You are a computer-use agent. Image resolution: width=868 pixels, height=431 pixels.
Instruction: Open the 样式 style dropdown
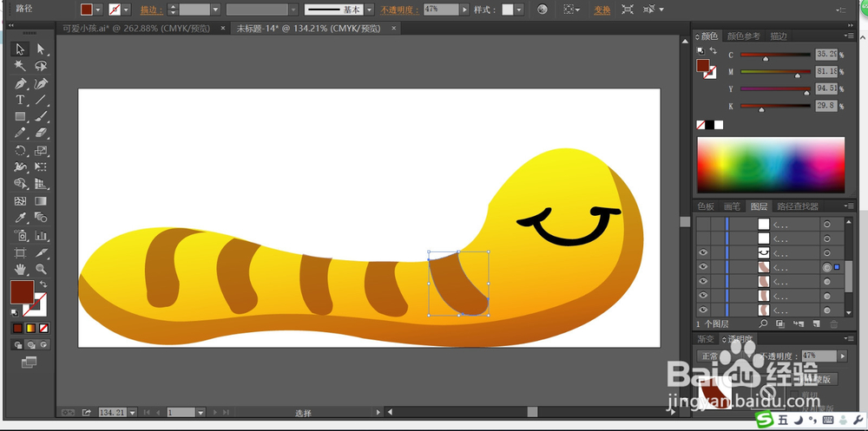520,10
